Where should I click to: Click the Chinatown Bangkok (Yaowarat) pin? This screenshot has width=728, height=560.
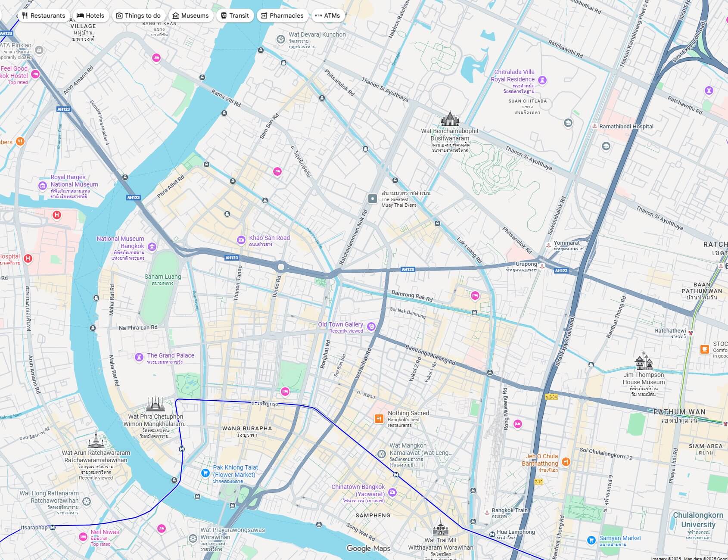click(392, 492)
